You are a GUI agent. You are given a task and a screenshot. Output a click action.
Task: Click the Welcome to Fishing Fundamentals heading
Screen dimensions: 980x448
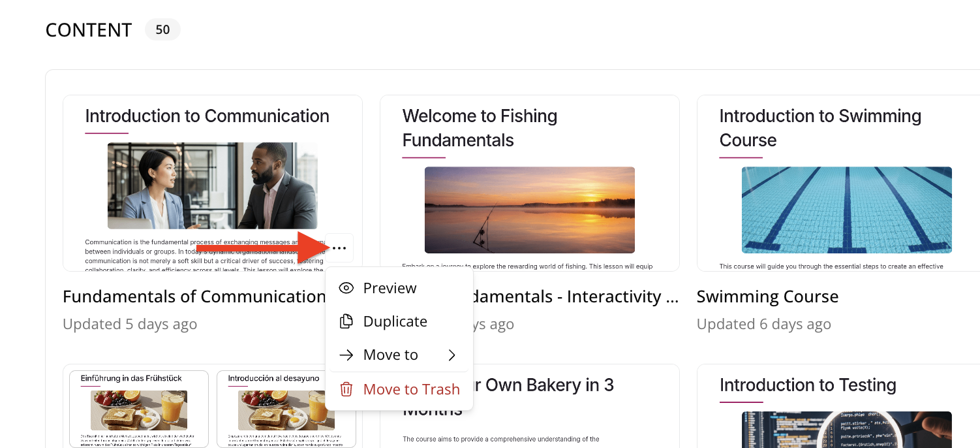(x=480, y=128)
